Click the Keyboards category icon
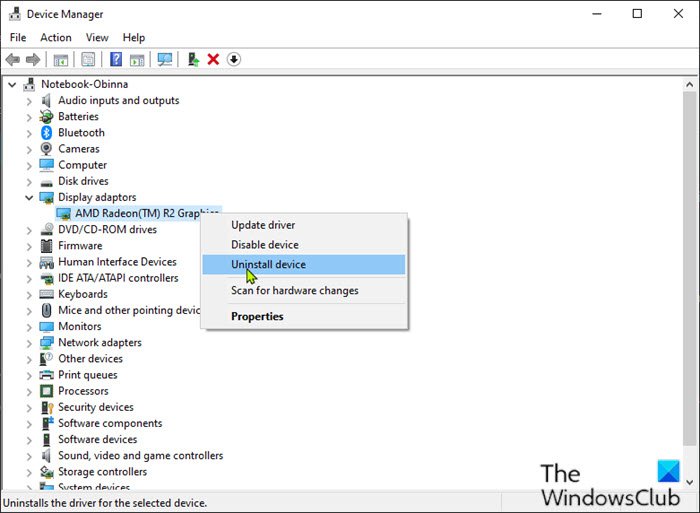 [x=46, y=294]
